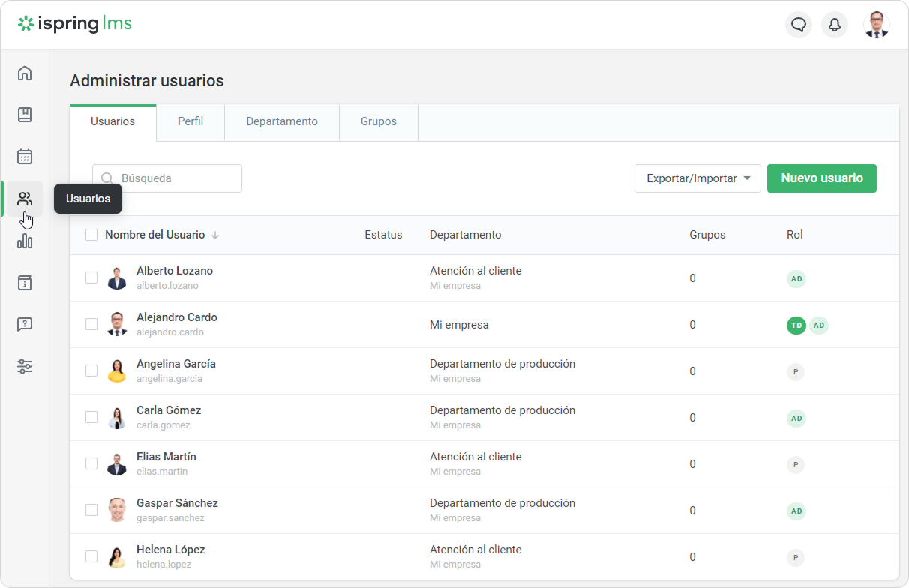Open the help question-mark icon in sidebar
The width and height of the screenshot is (909, 588).
coord(25,325)
